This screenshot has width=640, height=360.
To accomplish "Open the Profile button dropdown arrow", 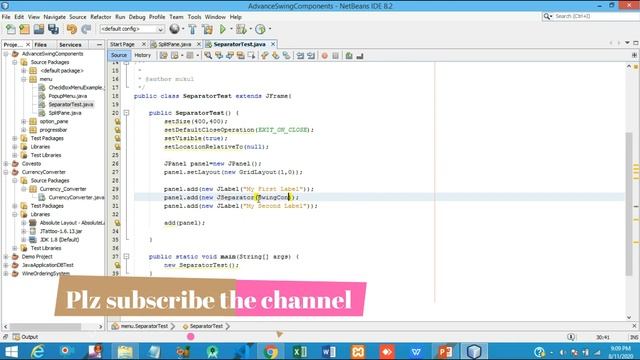I will tap(270, 29).
